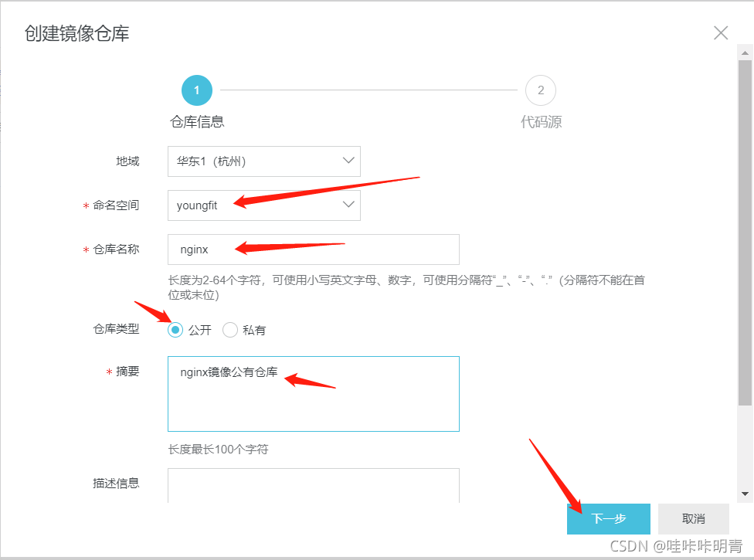754x560 pixels.
Task: Click the 下一步 Next button
Action: point(609,519)
